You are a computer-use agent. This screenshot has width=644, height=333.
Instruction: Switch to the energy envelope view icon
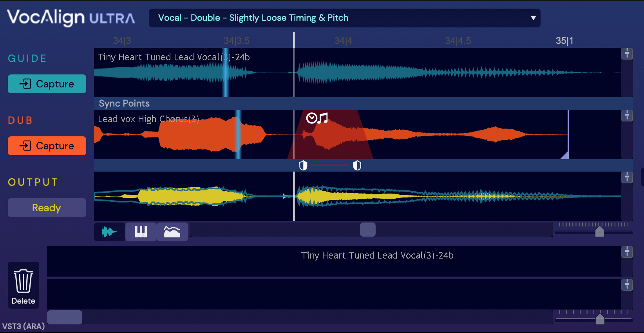(x=172, y=232)
